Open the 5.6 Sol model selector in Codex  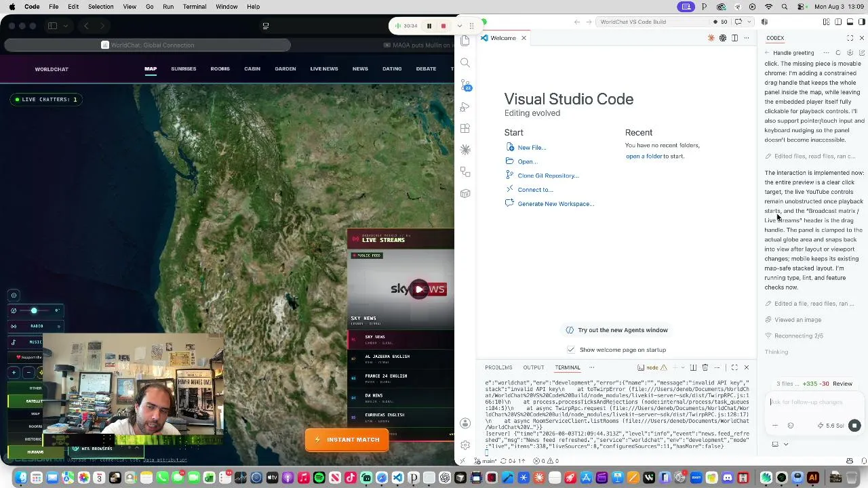pos(830,426)
